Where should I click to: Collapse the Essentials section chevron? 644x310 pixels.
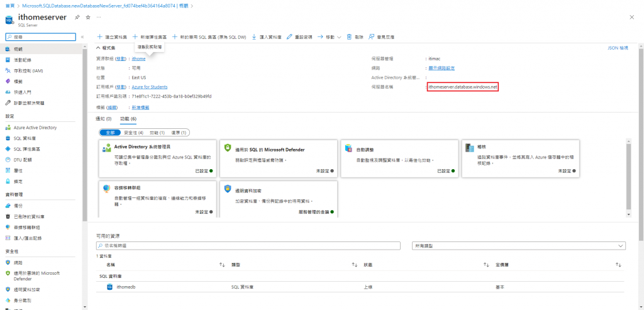click(98, 48)
